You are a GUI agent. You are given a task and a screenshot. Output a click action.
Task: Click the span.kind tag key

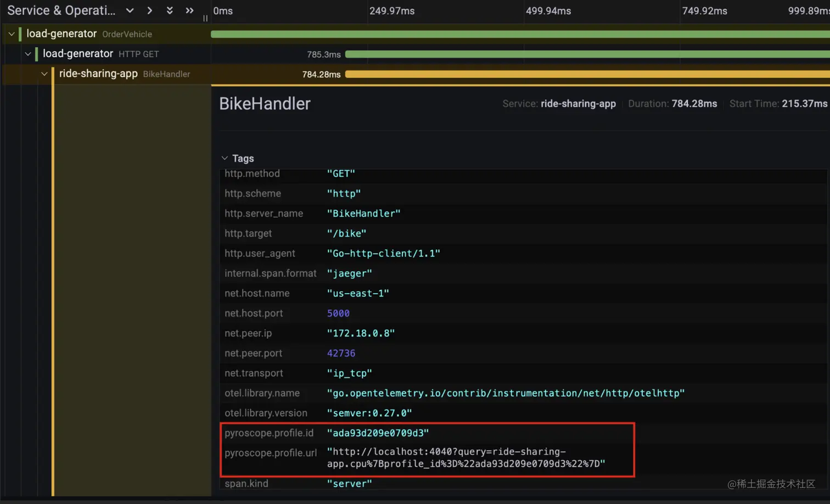pyautogui.click(x=246, y=484)
